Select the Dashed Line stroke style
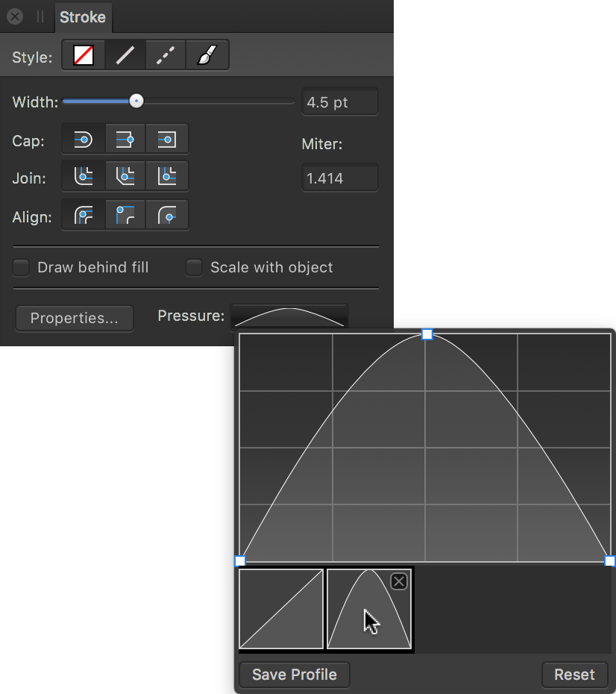 tap(166, 55)
